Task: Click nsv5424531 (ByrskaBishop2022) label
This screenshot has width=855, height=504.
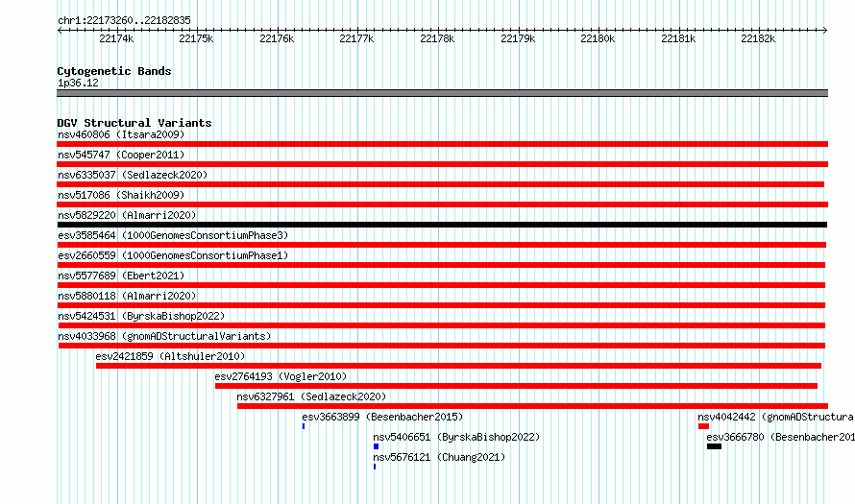Action: [141, 316]
